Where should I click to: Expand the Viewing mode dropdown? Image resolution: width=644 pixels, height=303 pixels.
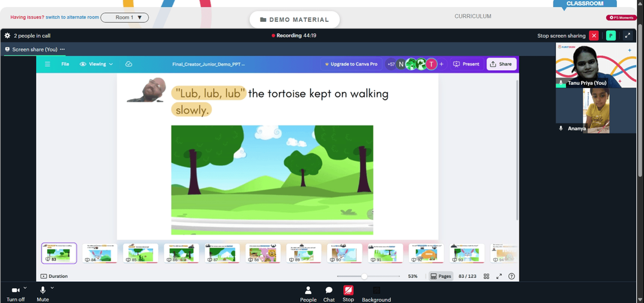[97, 64]
